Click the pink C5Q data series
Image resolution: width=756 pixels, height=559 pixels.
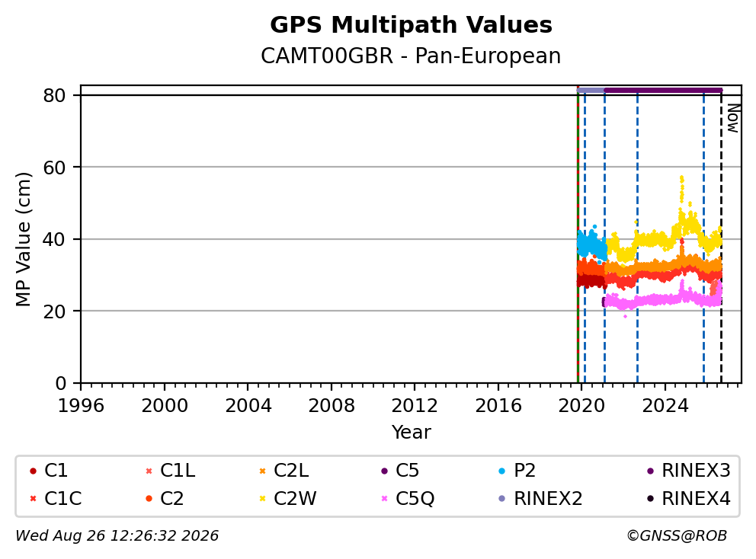[663, 299]
